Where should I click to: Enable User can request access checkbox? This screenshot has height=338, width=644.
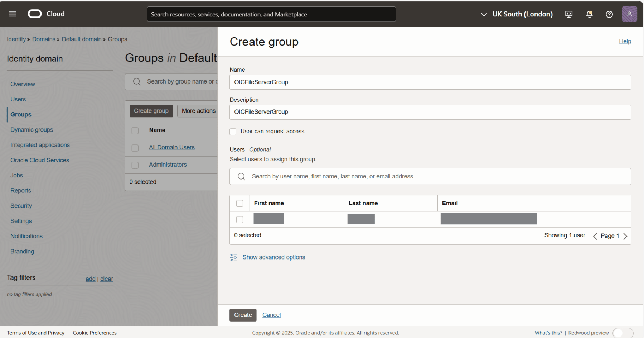tap(233, 132)
